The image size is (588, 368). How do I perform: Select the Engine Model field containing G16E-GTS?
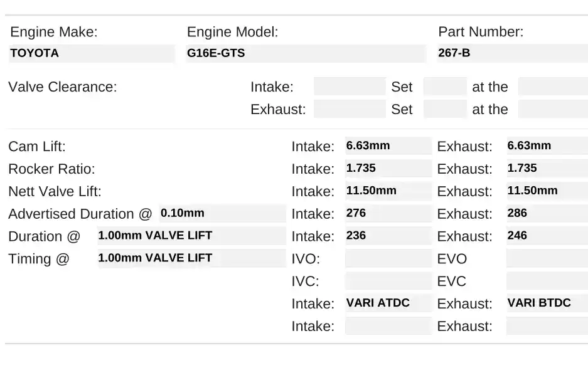tap(306, 53)
